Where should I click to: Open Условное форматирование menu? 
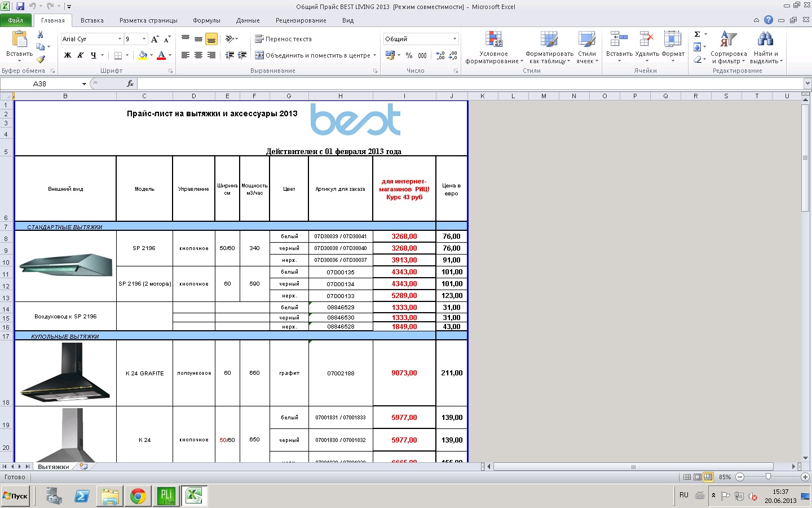tap(494, 47)
